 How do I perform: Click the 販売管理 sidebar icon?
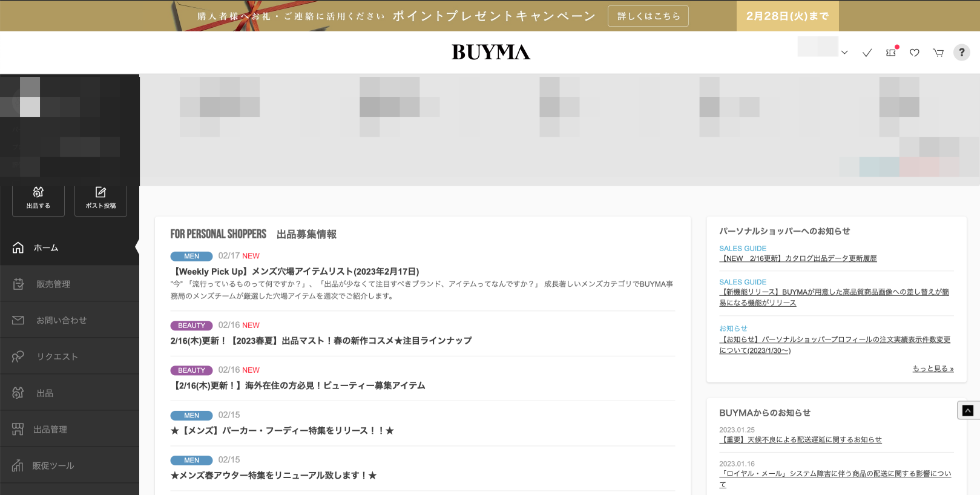18,284
